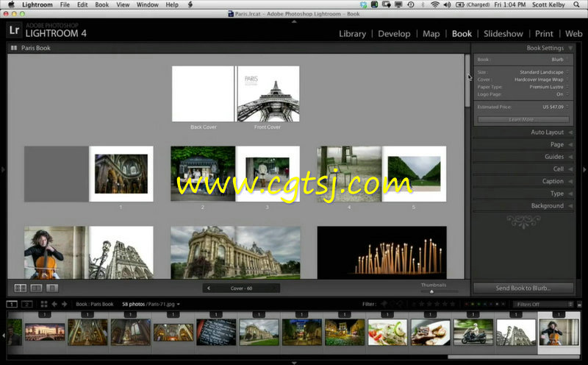Select main window display button 1
This screenshot has height=365, width=588.
point(12,304)
